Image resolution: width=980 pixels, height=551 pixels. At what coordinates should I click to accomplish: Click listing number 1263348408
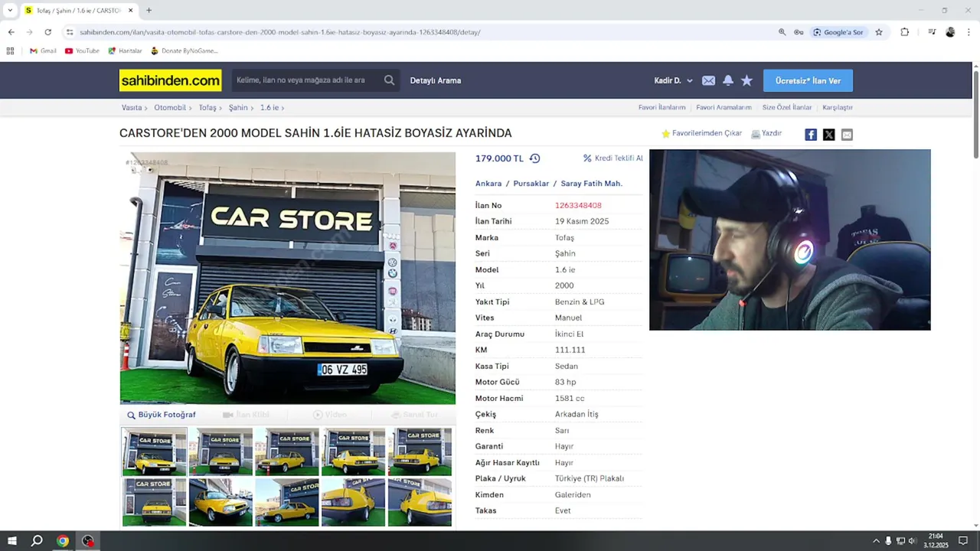pos(578,205)
